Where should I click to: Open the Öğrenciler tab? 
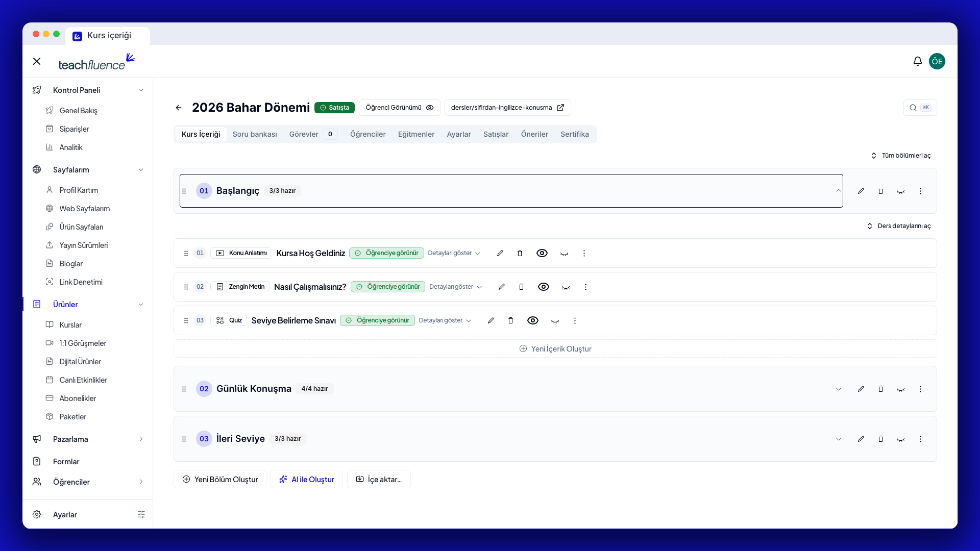pyautogui.click(x=368, y=134)
